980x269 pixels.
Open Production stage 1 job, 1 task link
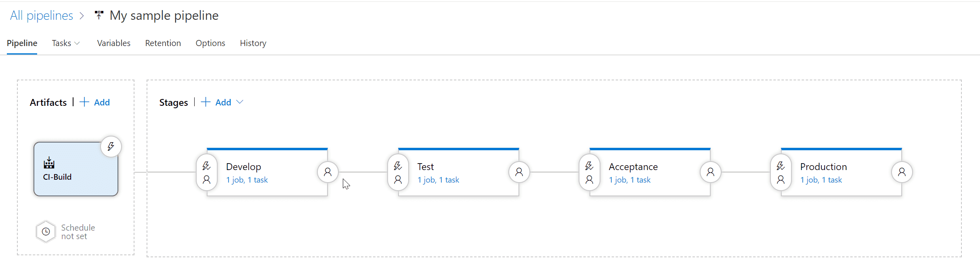(821, 180)
